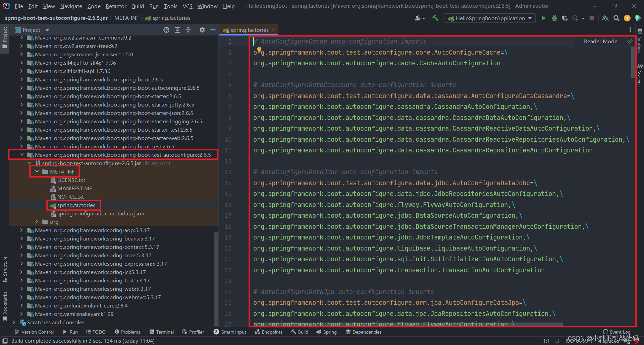The height and width of the screenshot is (345, 644).
Task: Click the stop process icon
Action: click(x=592, y=18)
